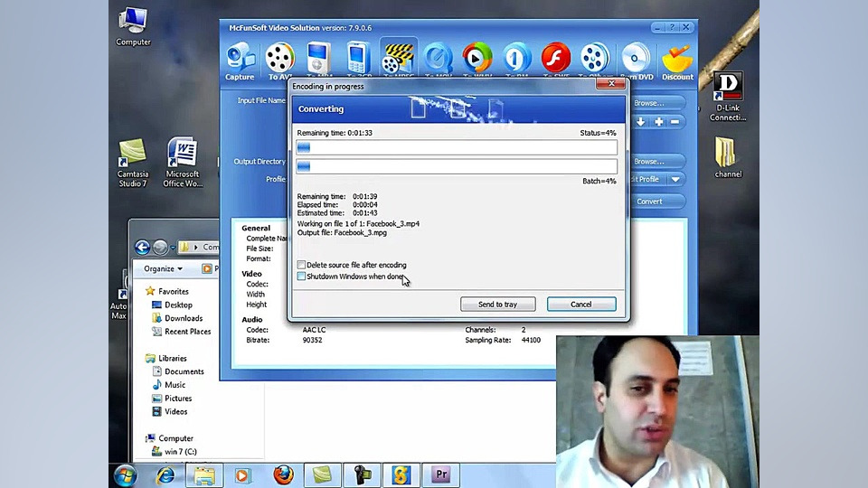The height and width of the screenshot is (488, 868).
Task: Select Desktop in Explorer sidebar
Action: click(178, 305)
